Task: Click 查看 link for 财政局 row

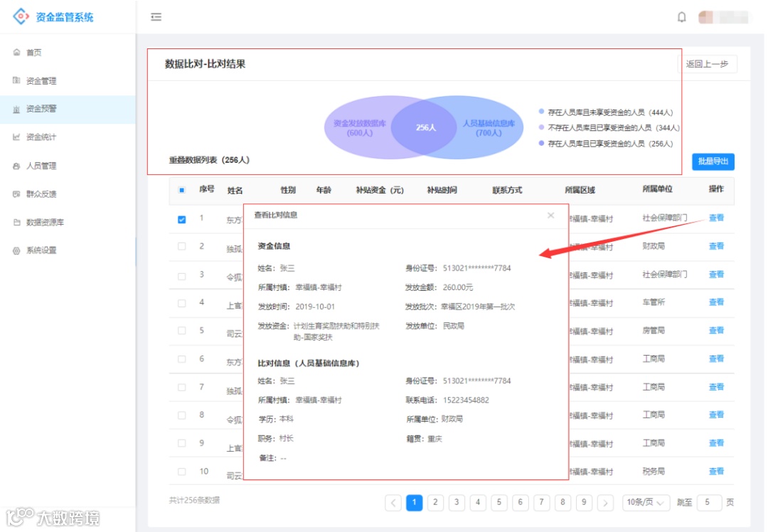Action: 716,246
